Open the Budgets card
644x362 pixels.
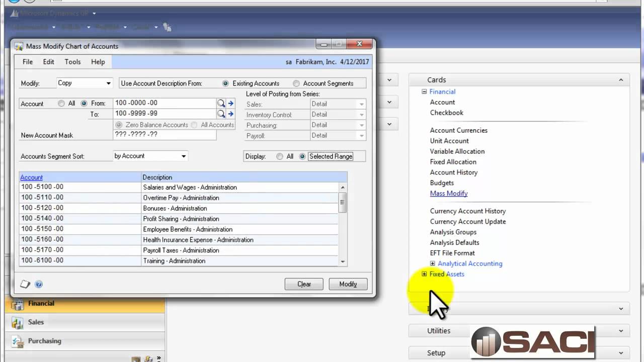pos(442,183)
